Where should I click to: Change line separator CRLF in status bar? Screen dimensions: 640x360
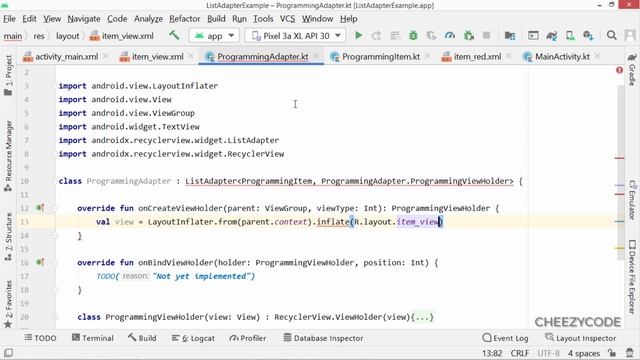tap(520, 353)
